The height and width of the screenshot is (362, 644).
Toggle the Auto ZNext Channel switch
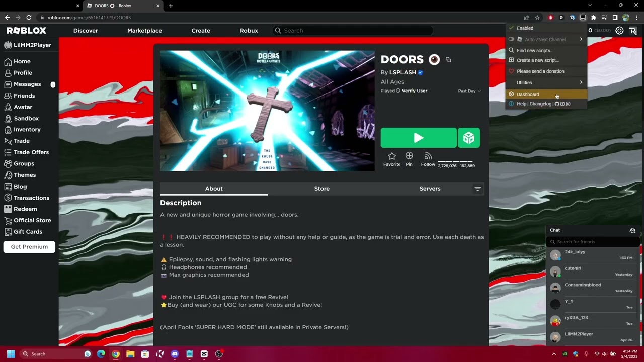511,40
